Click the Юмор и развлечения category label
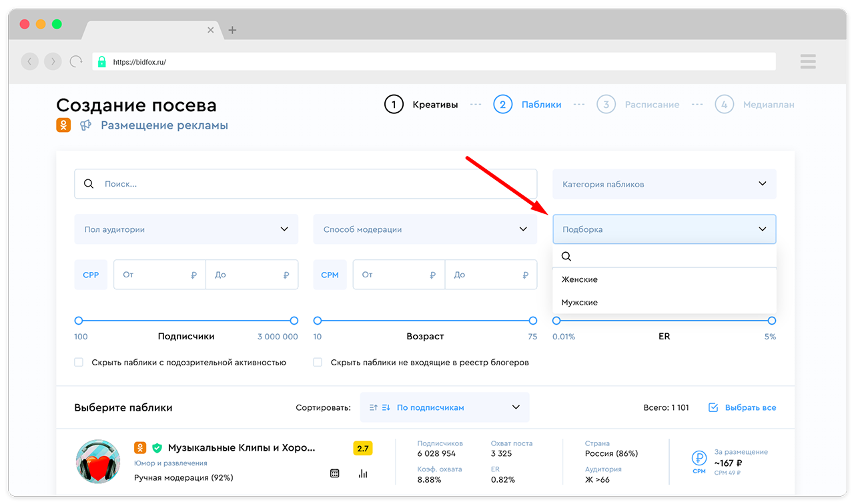Screen dimensions: 854x504 tap(171, 463)
